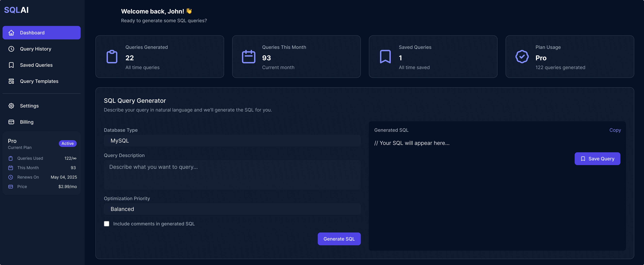Click the Generate SQL button

point(339,239)
